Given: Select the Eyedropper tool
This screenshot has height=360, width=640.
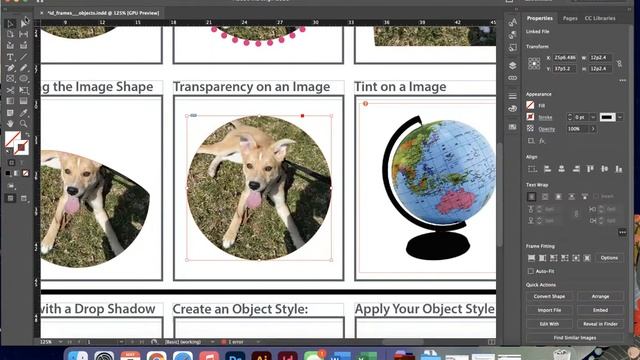Looking at the screenshot, I should (x=24, y=112).
